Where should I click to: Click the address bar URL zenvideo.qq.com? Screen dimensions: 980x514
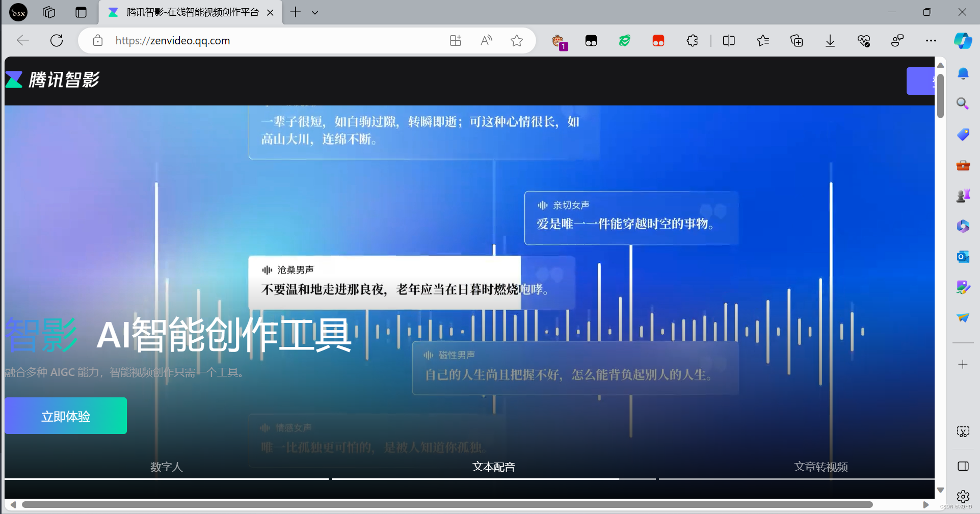coord(173,40)
